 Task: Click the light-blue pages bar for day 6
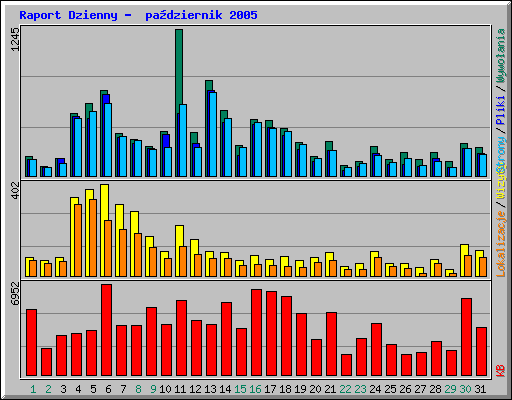tap(108, 140)
